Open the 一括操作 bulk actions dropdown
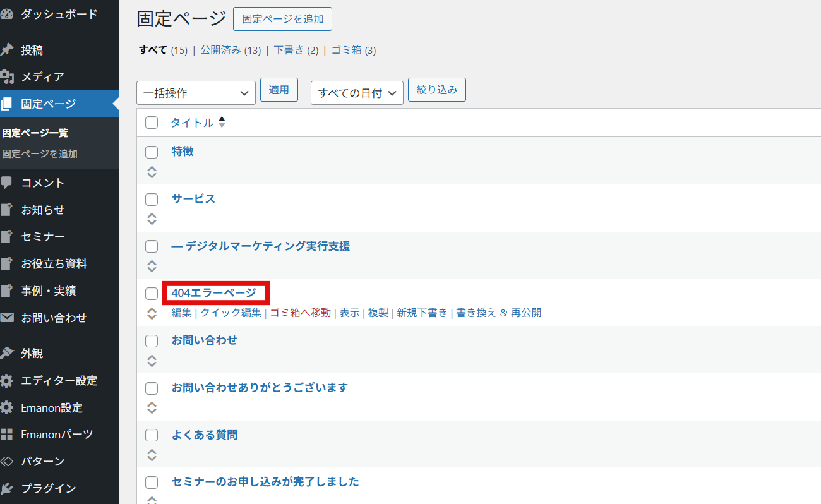The height and width of the screenshot is (504, 821). [x=196, y=93]
